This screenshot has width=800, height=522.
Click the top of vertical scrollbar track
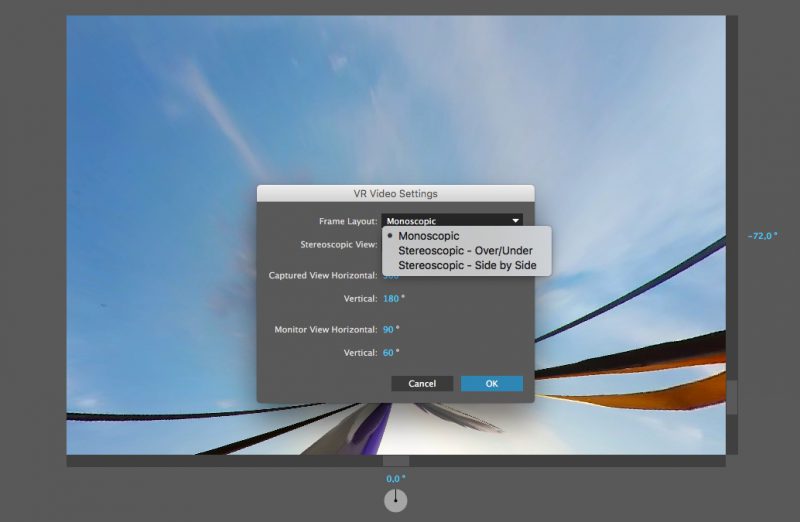[x=732, y=25]
